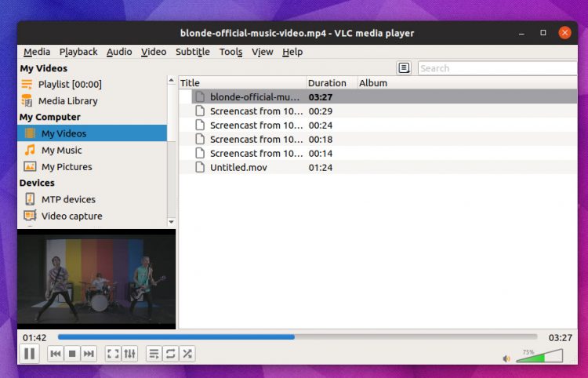Pause playback with the pause button
Screen dimensions: 588x378
click(x=29, y=354)
